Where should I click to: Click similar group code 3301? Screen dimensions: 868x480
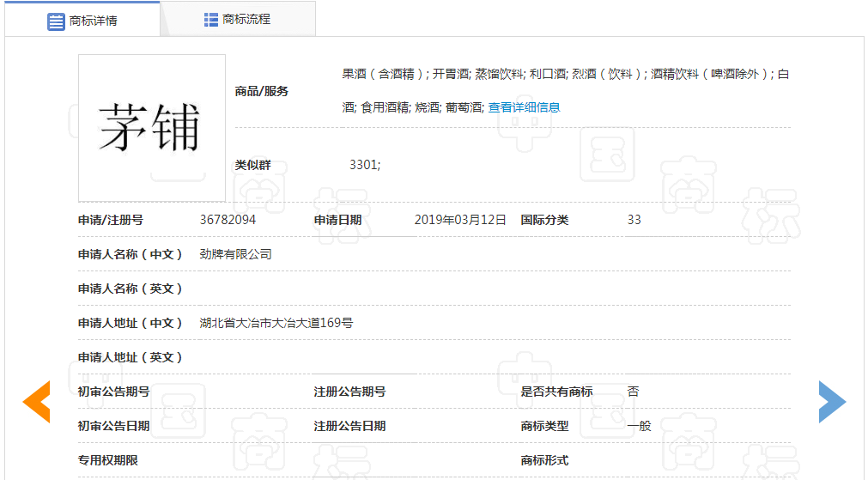tap(364, 165)
